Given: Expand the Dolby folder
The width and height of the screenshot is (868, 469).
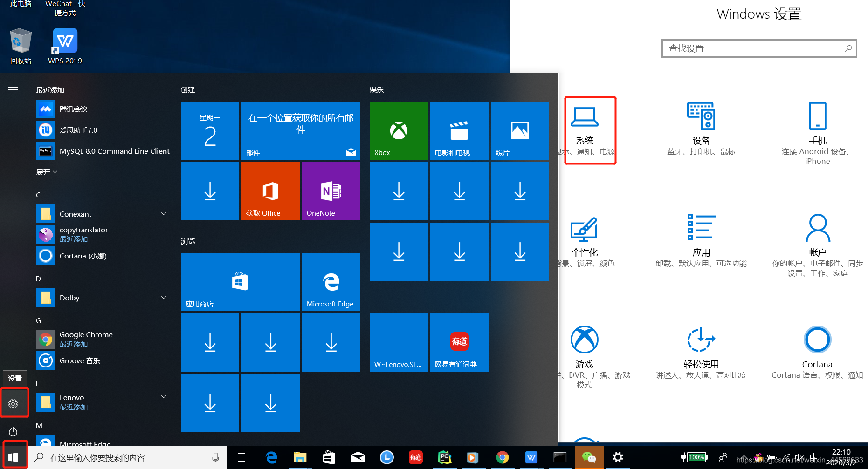Looking at the screenshot, I should (x=103, y=298).
